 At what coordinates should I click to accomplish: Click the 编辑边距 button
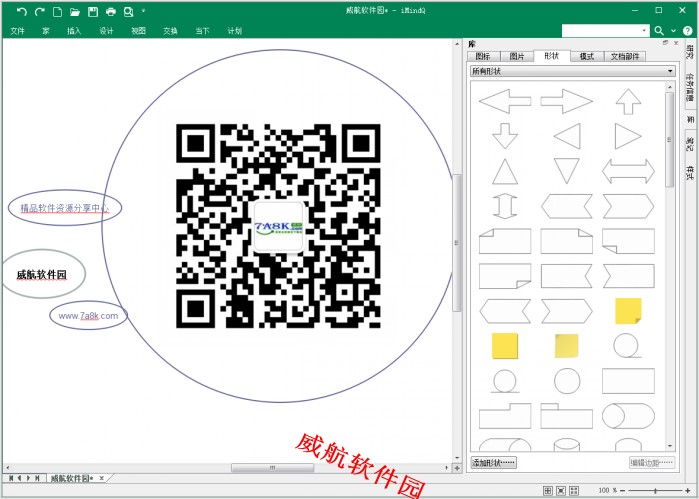652,463
